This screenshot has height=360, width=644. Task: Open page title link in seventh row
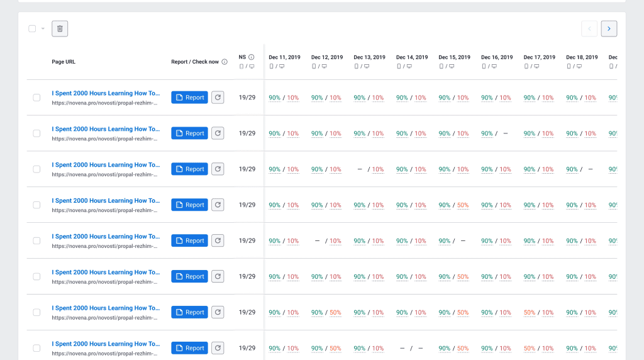coord(106,308)
